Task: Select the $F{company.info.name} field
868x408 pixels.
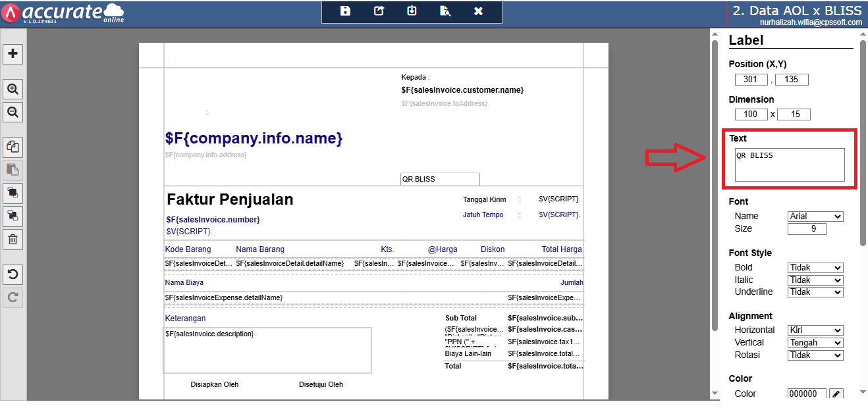Action: tap(254, 138)
